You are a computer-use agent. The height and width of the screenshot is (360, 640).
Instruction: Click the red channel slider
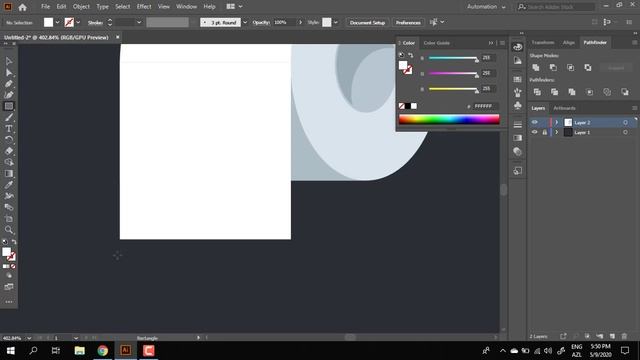click(453, 58)
